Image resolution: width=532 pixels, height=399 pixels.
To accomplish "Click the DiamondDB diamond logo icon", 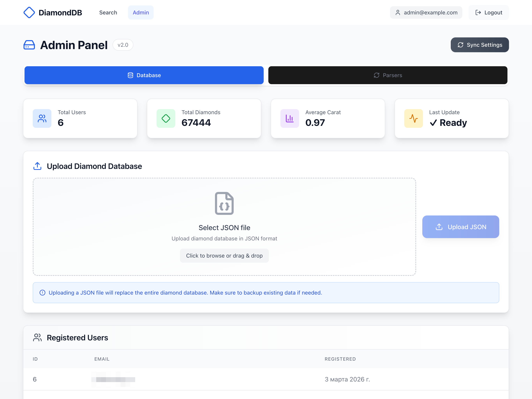I will pos(29,12).
